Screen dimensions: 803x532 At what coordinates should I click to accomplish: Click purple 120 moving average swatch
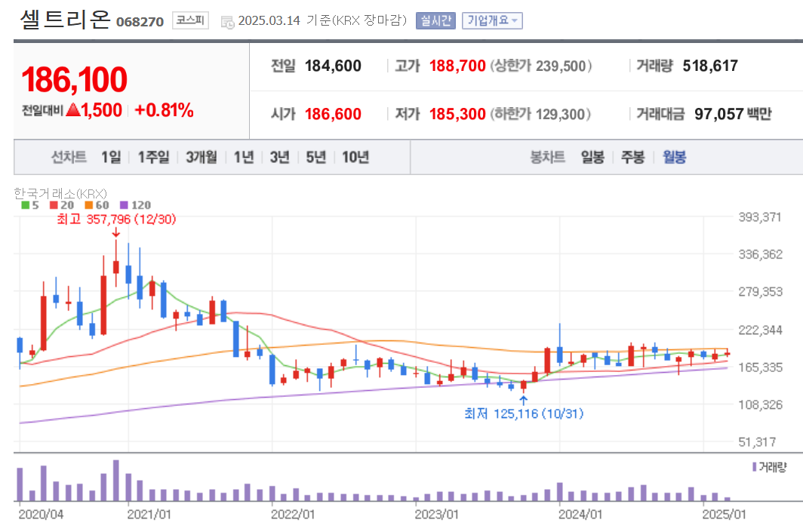click(x=124, y=205)
